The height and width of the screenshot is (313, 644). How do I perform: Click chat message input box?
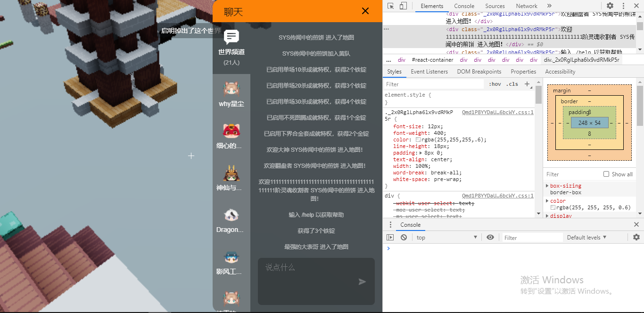316,281
